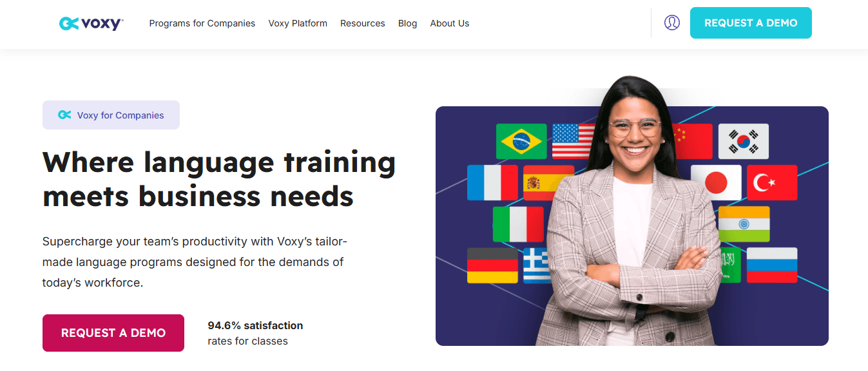
Task: Open the user account profile icon
Action: pos(672,23)
